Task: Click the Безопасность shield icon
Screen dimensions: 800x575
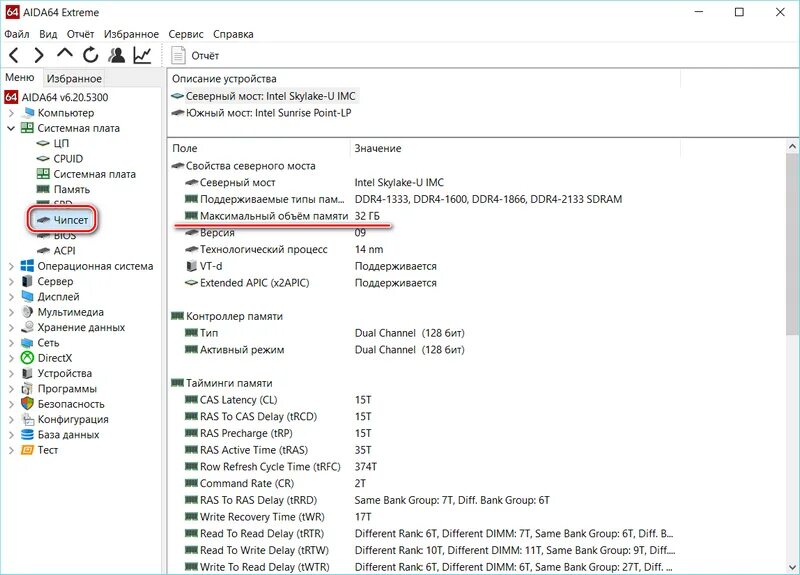Action: point(27,404)
